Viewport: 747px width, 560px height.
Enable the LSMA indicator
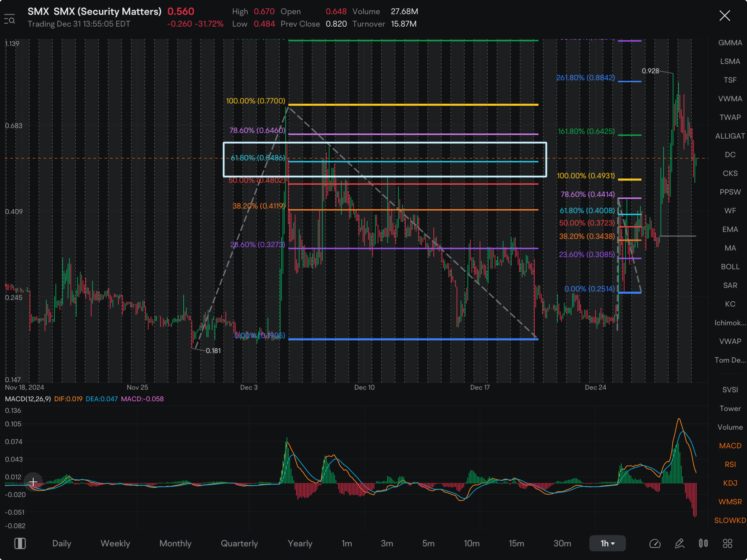[x=730, y=62]
